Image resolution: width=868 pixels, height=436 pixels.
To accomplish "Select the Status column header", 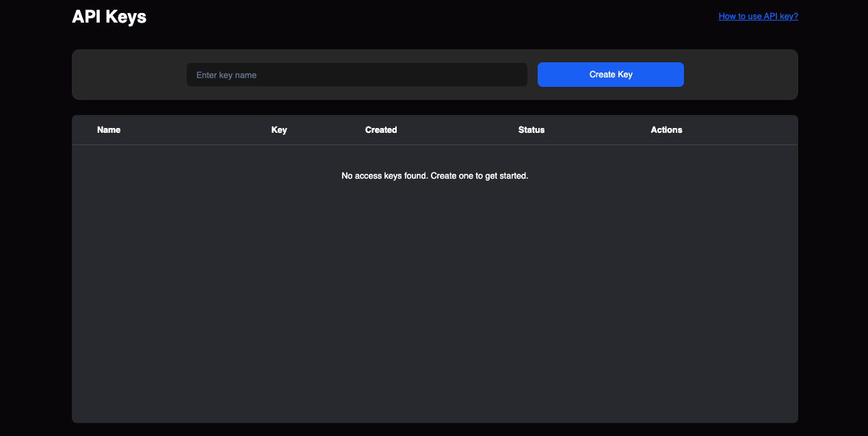I will 531,130.
